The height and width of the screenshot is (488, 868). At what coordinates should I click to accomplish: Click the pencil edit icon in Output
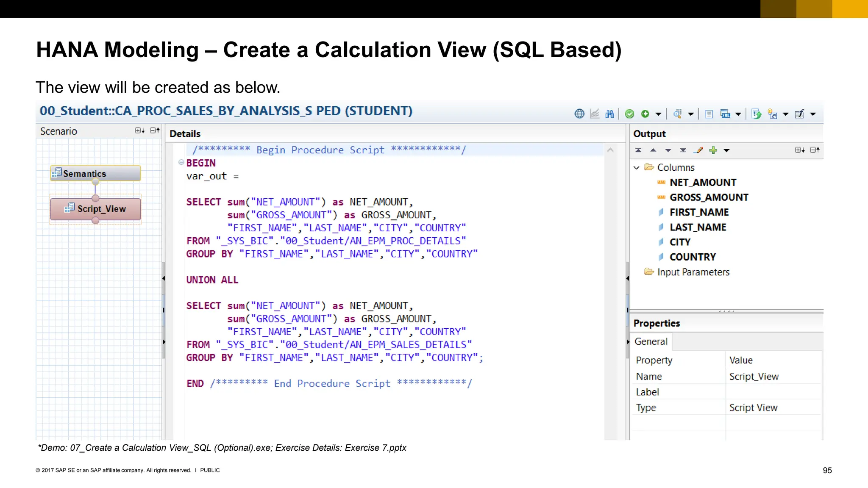click(699, 150)
